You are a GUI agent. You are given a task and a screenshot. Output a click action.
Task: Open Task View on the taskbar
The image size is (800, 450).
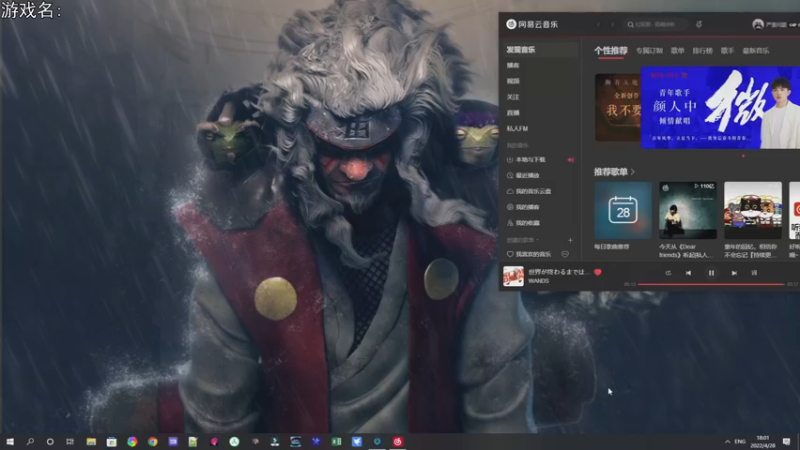click(x=70, y=441)
